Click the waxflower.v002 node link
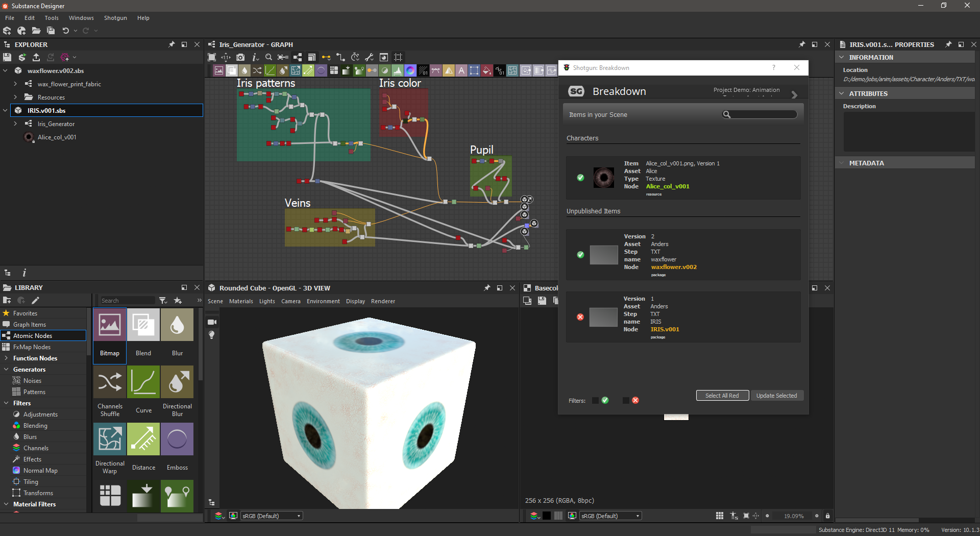The width and height of the screenshot is (980, 536). [x=674, y=267]
